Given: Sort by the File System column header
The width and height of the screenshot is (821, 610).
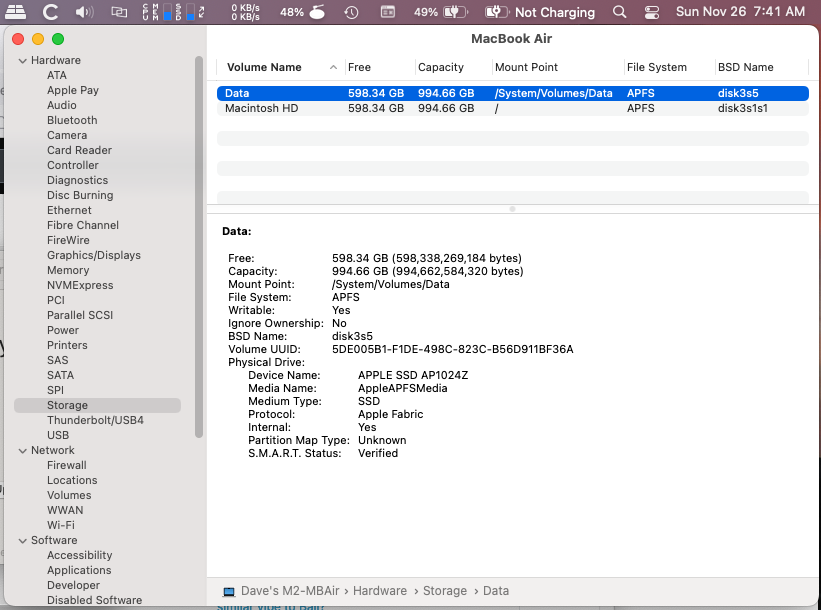Looking at the screenshot, I should pos(670,67).
